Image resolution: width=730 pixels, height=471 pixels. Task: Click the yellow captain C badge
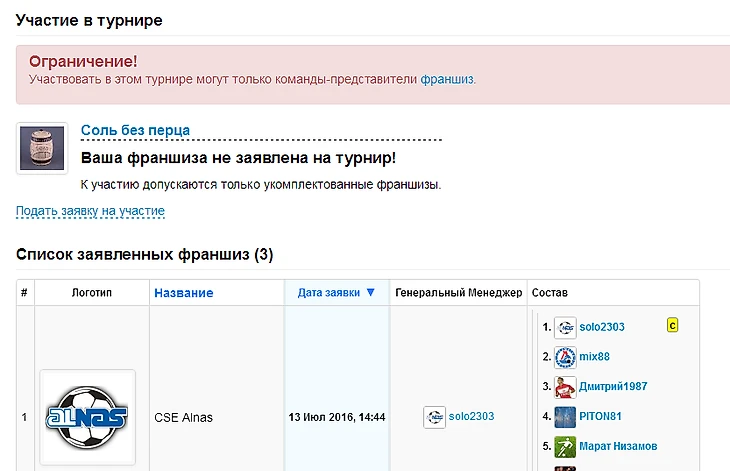click(x=673, y=325)
